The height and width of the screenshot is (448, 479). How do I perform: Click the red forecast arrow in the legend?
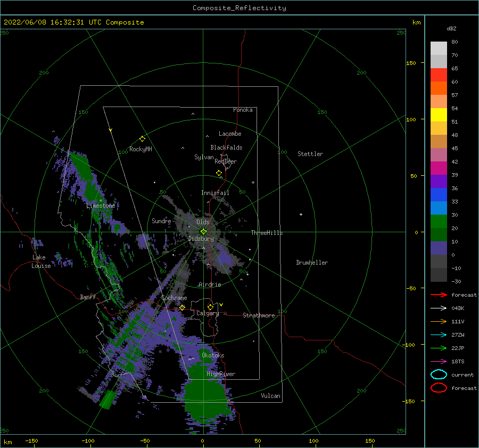439,295
